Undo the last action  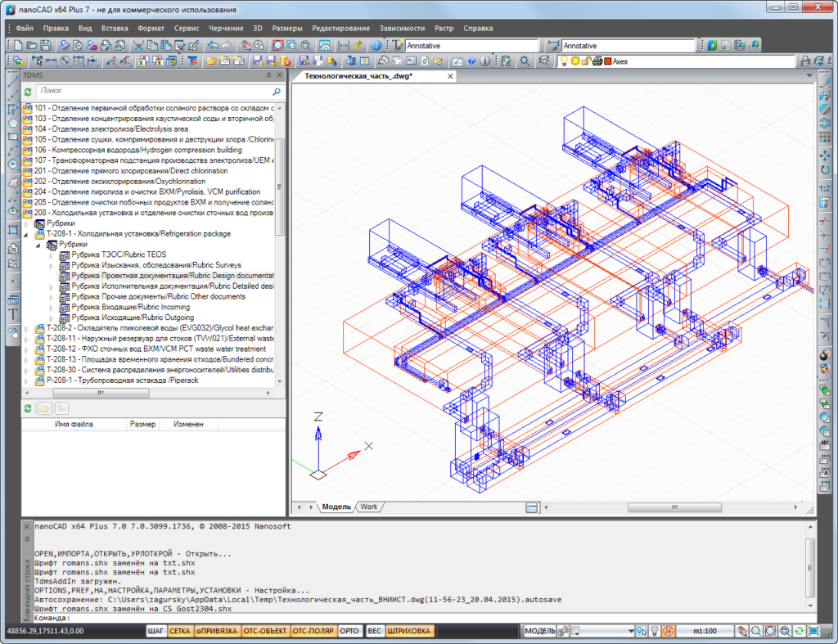[x=212, y=45]
